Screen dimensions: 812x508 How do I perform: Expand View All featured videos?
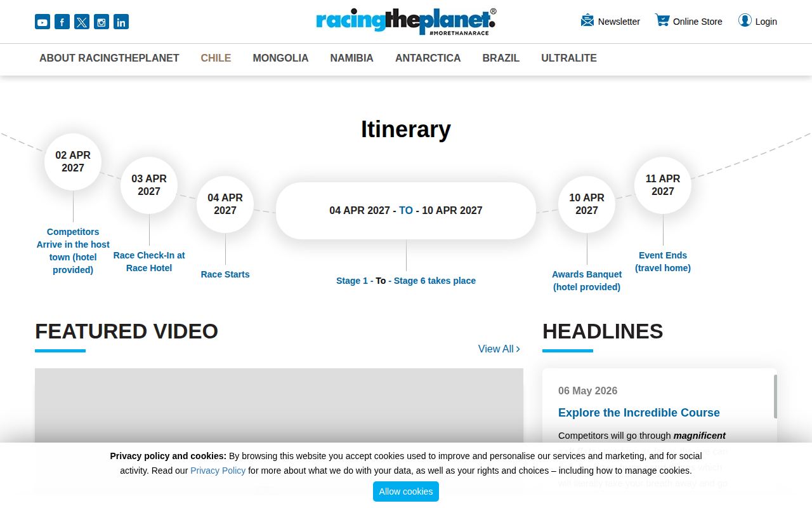click(499, 349)
